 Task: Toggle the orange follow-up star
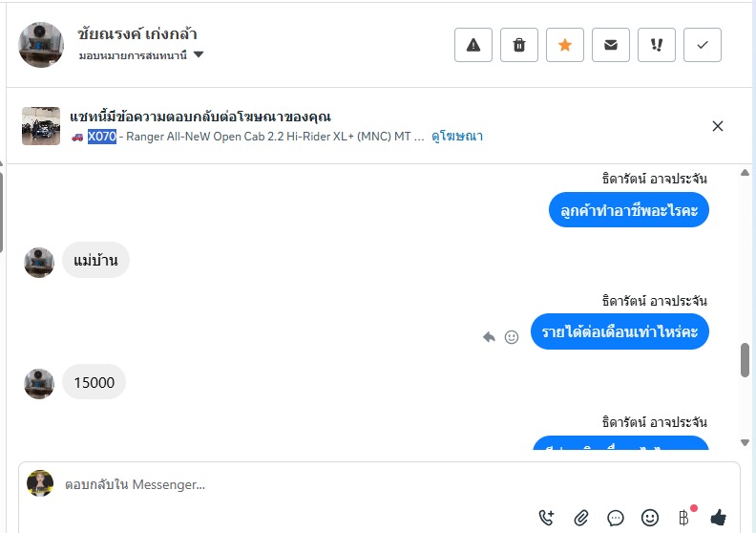[x=565, y=45]
